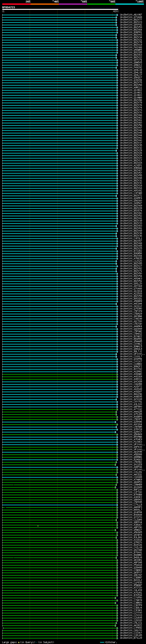Click the purple ~60% identity legend segment
The image size is (146, 644).
click(x=73, y=4)
